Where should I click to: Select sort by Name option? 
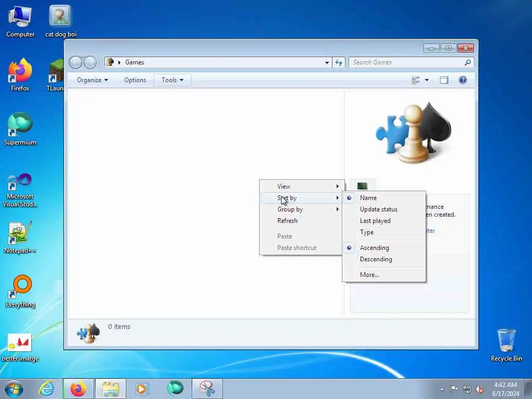pyautogui.click(x=384, y=198)
